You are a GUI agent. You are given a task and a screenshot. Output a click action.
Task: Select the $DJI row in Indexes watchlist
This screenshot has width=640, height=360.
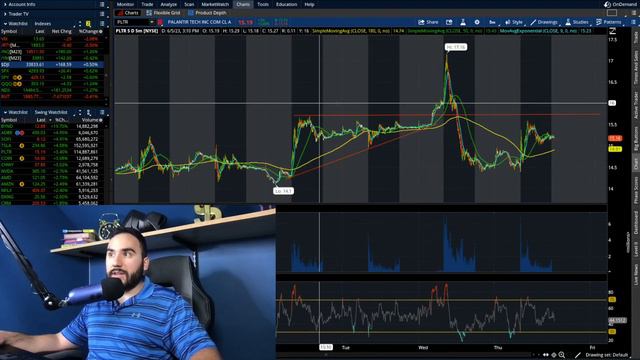click(x=52, y=64)
